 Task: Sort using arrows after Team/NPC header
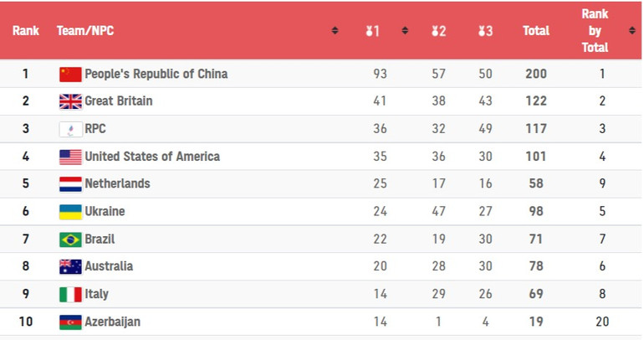335,31
